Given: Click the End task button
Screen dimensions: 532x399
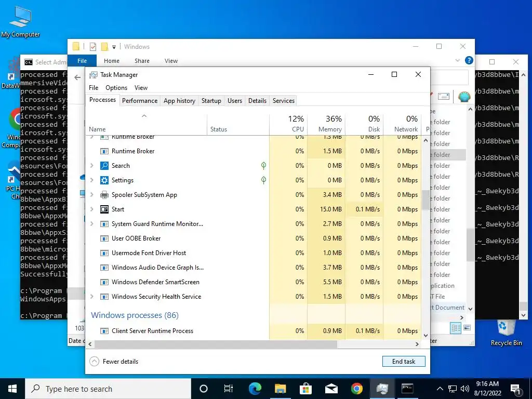Looking at the screenshot, I should point(404,362).
